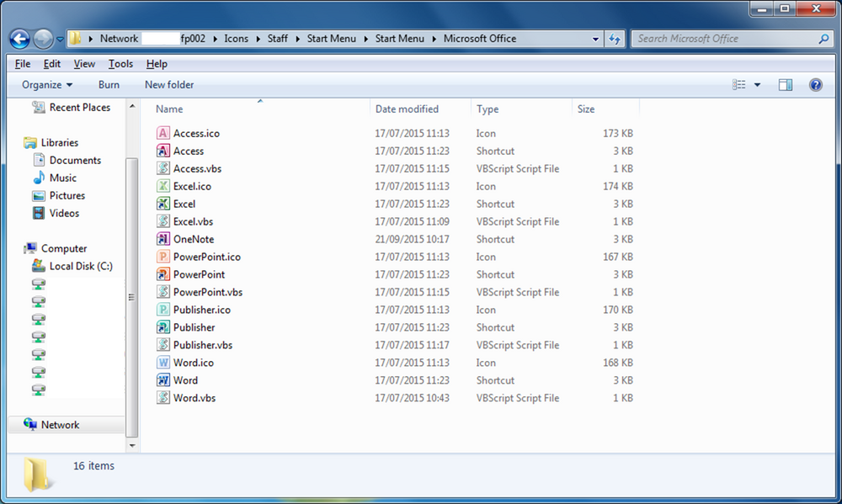Screen dimensions: 842x504
Task: Select the Excel.ico file icon
Action: [163, 186]
